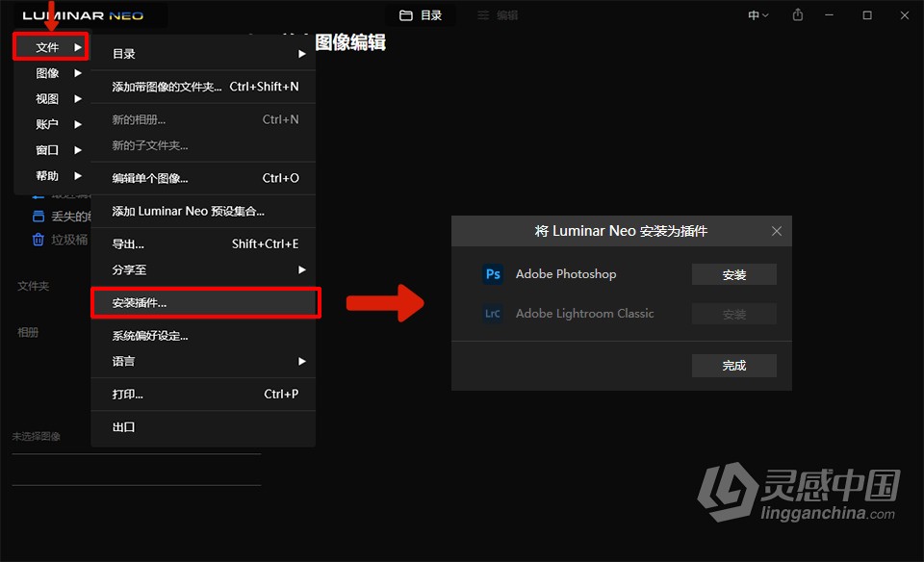Click arrow beside 文件 menu

pyautogui.click(x=78, y=47)
